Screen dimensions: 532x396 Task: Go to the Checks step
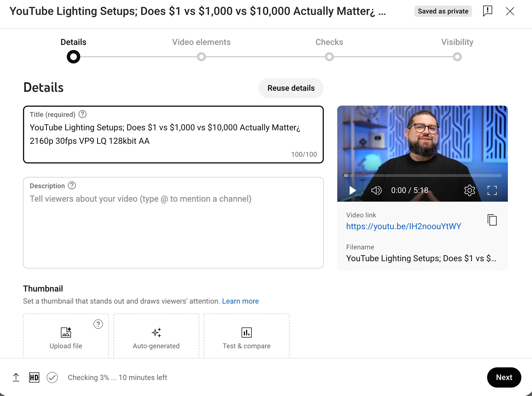[329, 49]
